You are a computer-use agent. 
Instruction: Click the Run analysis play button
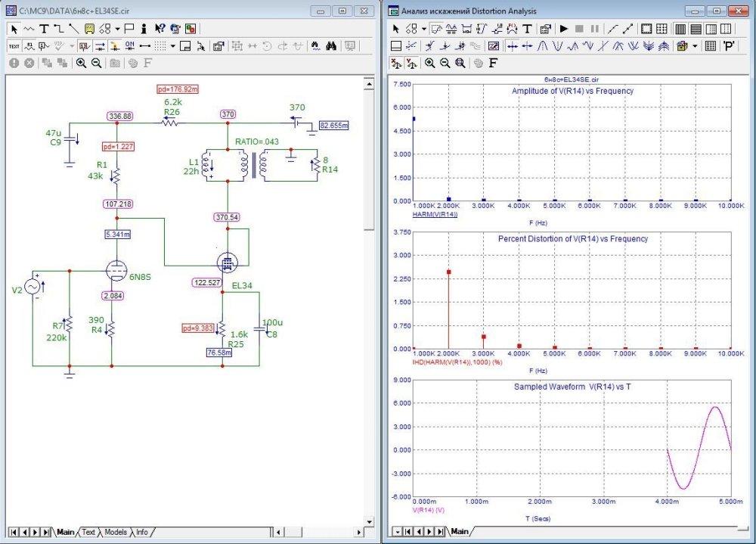(563, 29)
